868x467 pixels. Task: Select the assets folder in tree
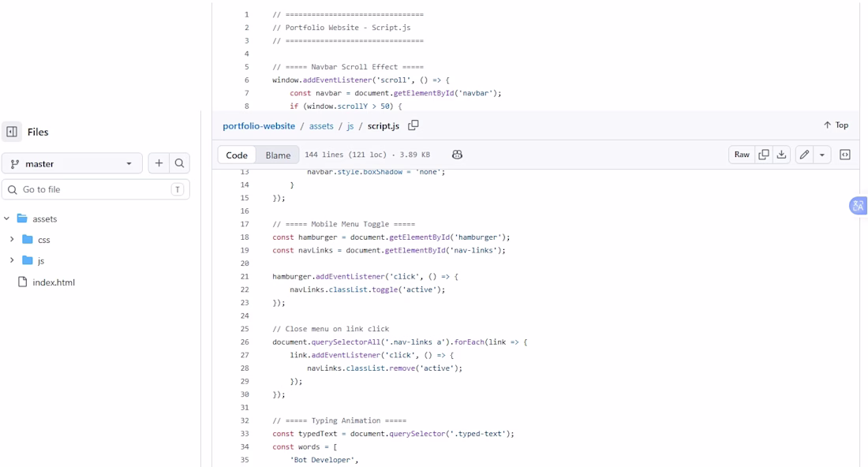[44, 219]
